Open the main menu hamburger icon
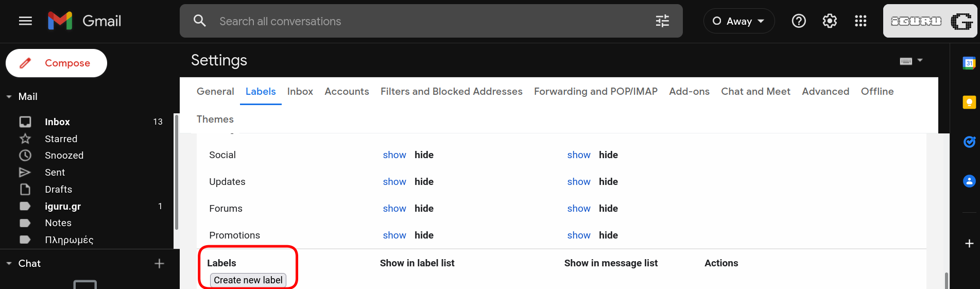Image resolution: width=980 pixels, height=289 pixels. (25, 21)
